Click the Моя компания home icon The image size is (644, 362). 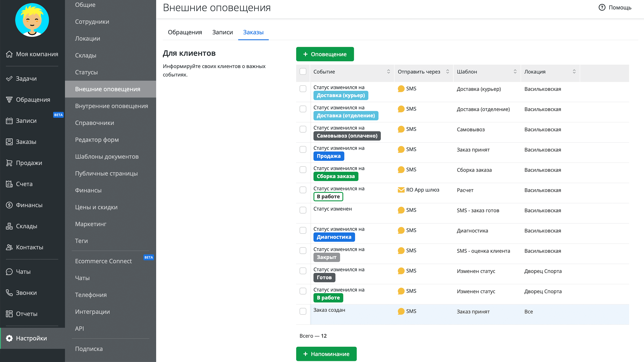tap(9, 54)
